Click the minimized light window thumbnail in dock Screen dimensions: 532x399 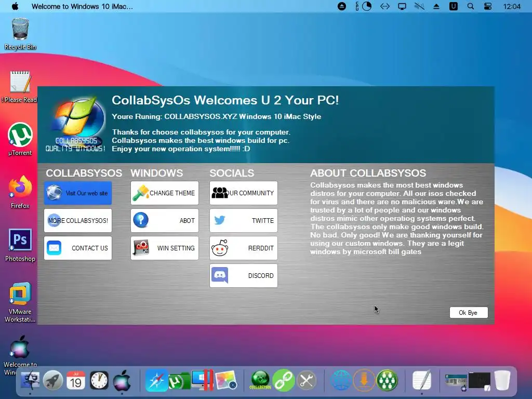coord(456,381)
